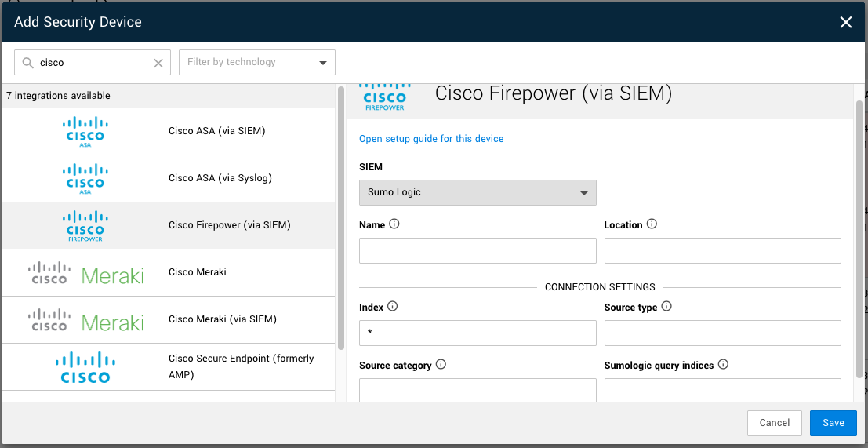Select Cisco ASA (via SIEM) integration
The width and height of the screenshot is (868, 448).
(169, 132)
